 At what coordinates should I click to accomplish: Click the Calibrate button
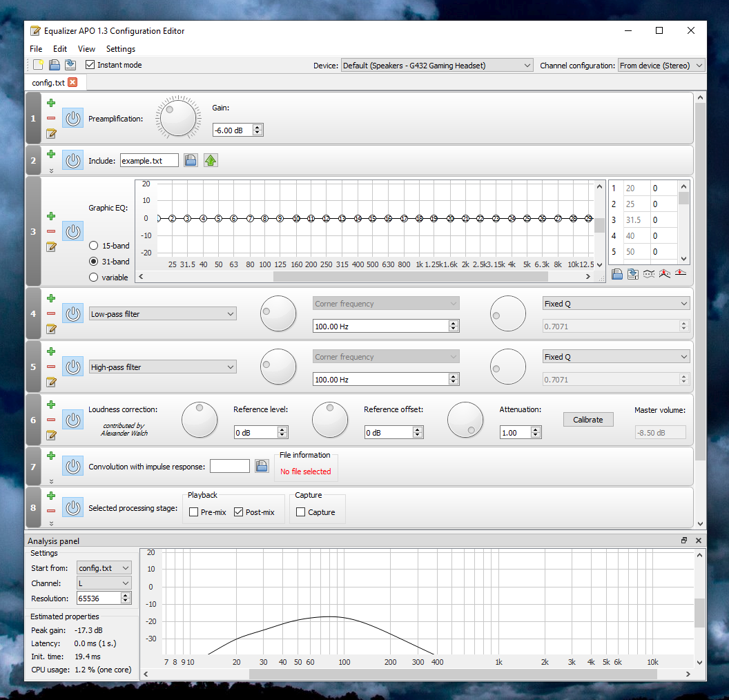(587, 420)
